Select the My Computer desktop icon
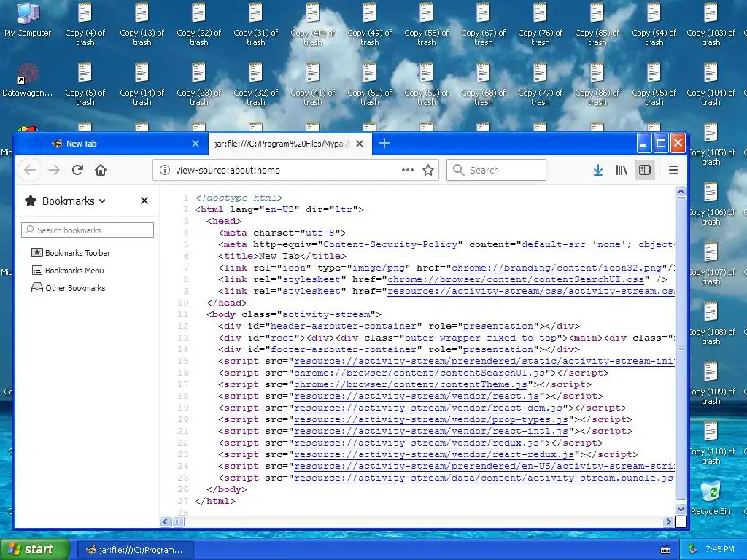 [28, 20]
